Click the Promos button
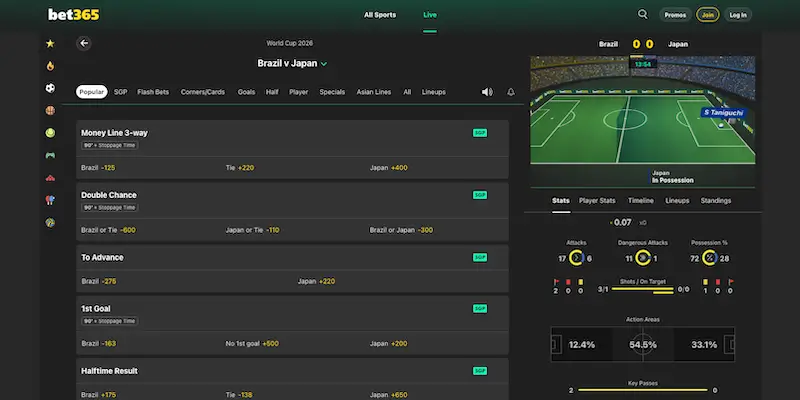 (x=675, y=15)
